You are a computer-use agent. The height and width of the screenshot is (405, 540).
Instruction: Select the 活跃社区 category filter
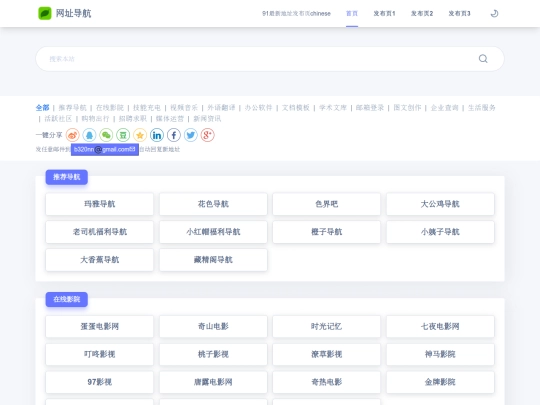[x=58, y=119]
